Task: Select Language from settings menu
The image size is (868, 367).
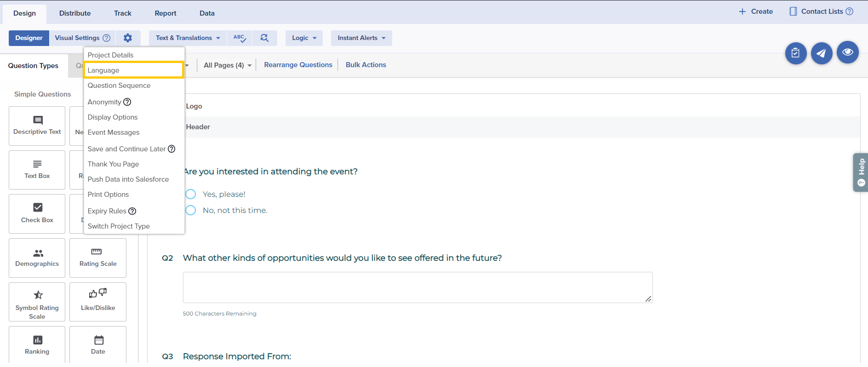Action: pos(133,70)
